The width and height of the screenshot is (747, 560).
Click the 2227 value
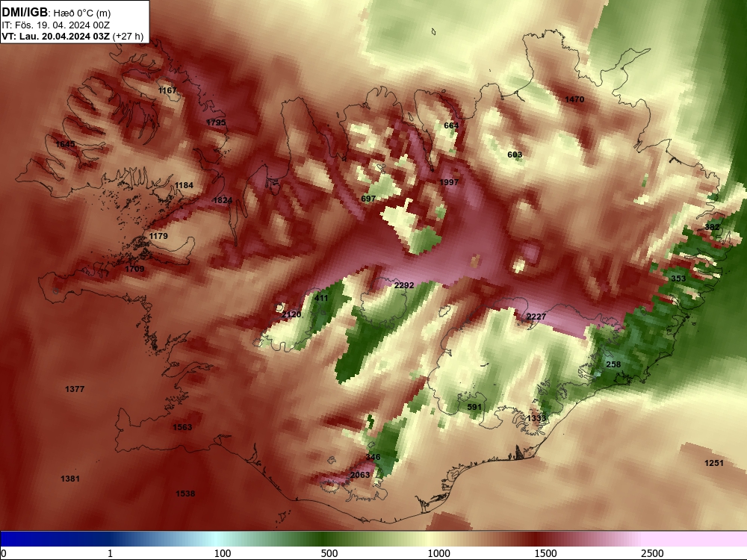536,317
